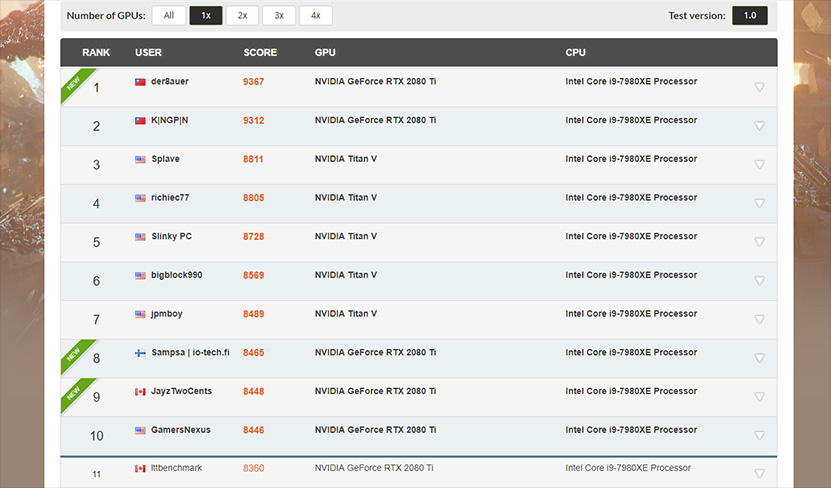Click the NEW ribbon on rank 1
The height and width of the screenshot is (488, 831).
pos(75,83)
